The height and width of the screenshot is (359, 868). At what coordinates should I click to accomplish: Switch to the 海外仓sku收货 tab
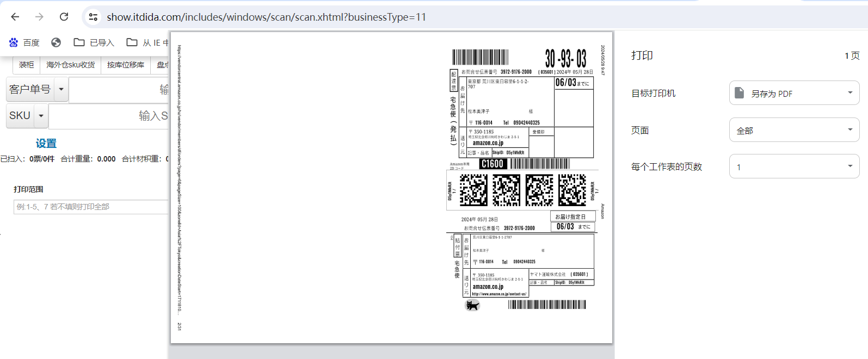[71, 65]
